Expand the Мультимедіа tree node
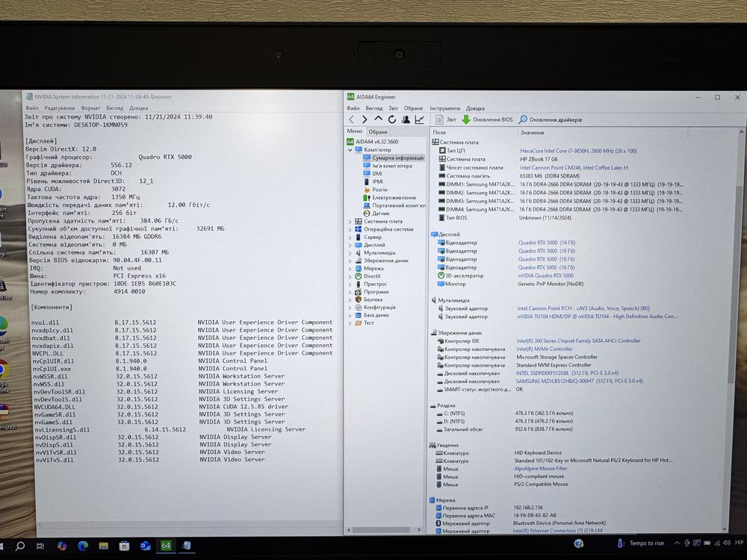Image resolution: width=747 pixels, height=560 pixels. [350, 253]
